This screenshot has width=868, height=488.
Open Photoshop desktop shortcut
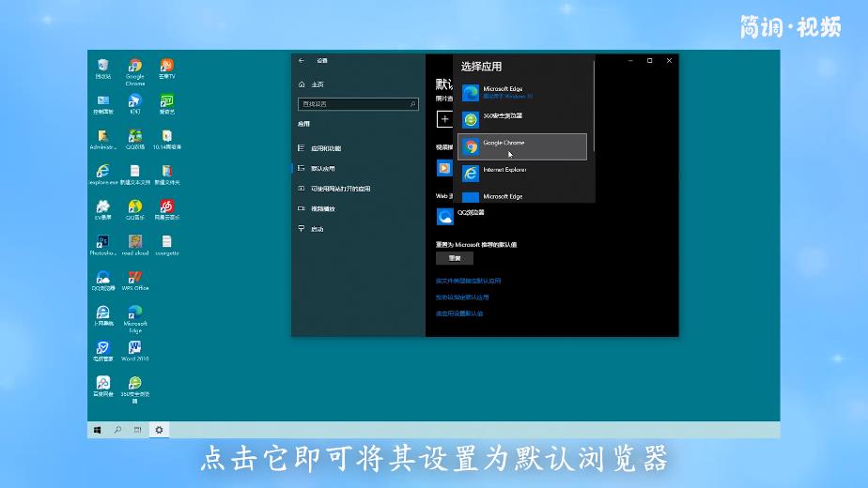pyautogui.click(x=102, y=243)
